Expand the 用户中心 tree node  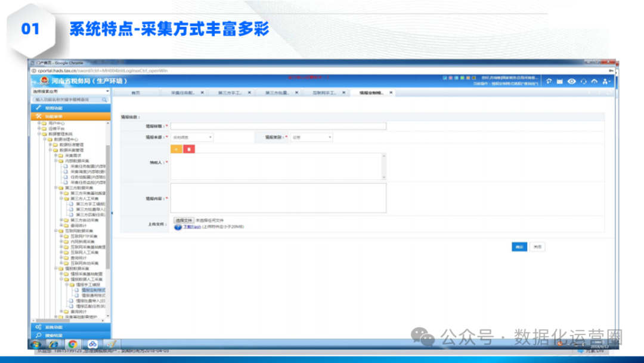(x=39, y=123)
